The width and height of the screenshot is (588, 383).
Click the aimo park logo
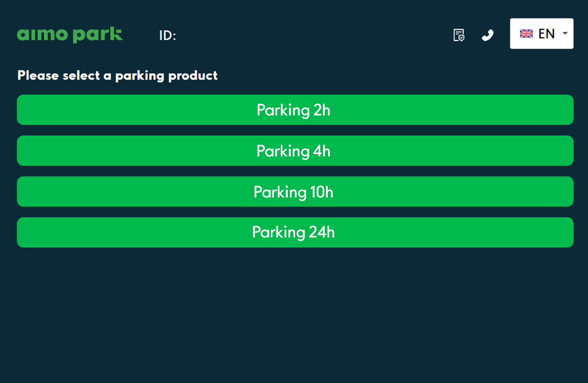70,35
